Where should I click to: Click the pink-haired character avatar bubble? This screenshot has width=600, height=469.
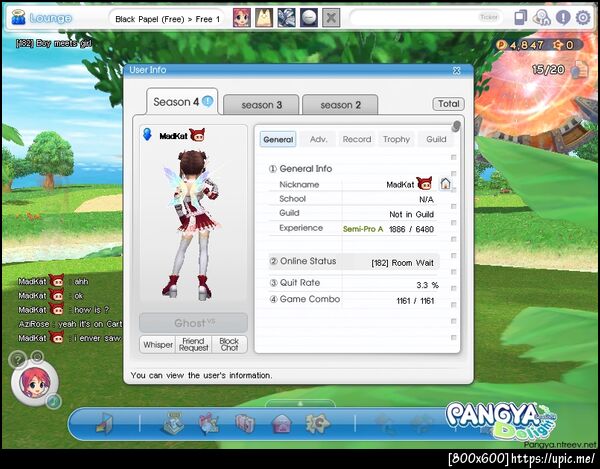point(34,382)
